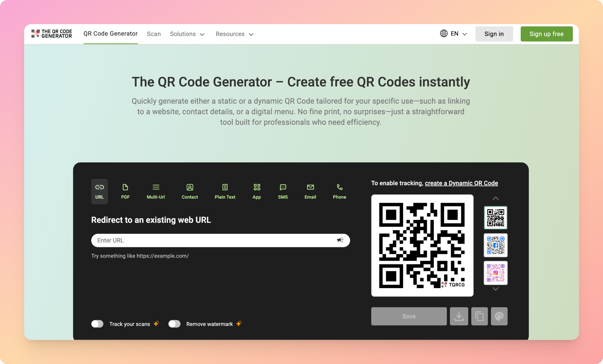Screen dimensions: 603x364
Task: Switch to the Email QR type
Action: (x=310, y=192)
